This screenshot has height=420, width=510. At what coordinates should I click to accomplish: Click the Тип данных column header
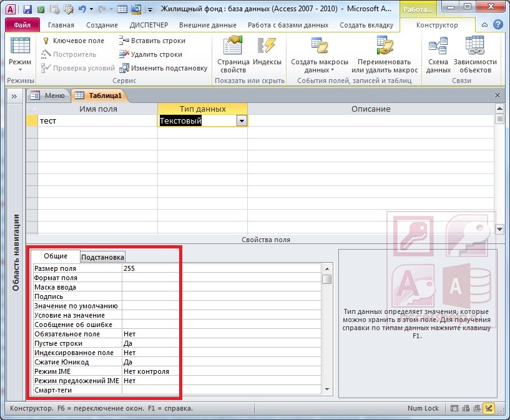coord(202,109)
